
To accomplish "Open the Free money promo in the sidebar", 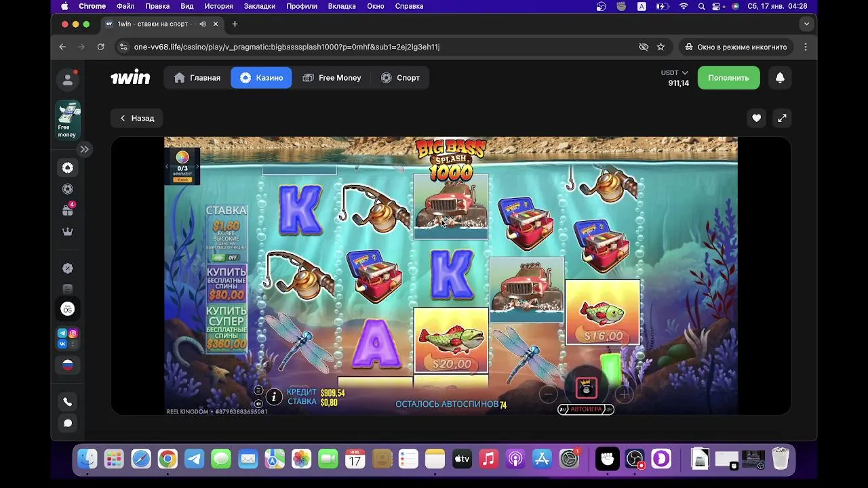I will coord(68,121).
